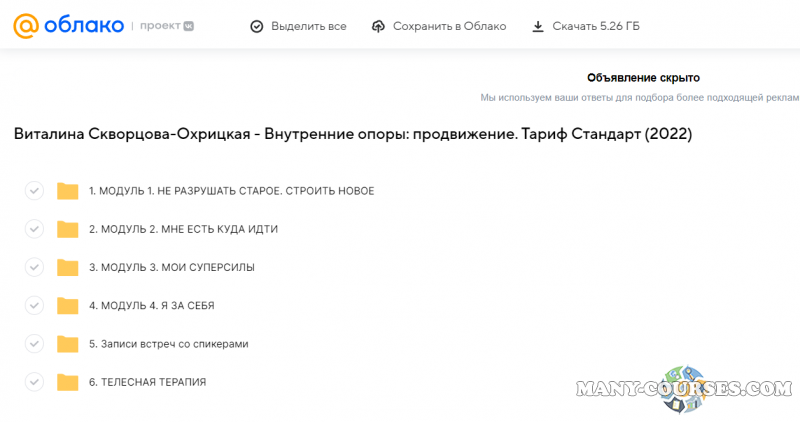Check the box for Записи встреч со спикерами
The height and width of the screenshot is (422, 800).
click(x=34, y=343)
